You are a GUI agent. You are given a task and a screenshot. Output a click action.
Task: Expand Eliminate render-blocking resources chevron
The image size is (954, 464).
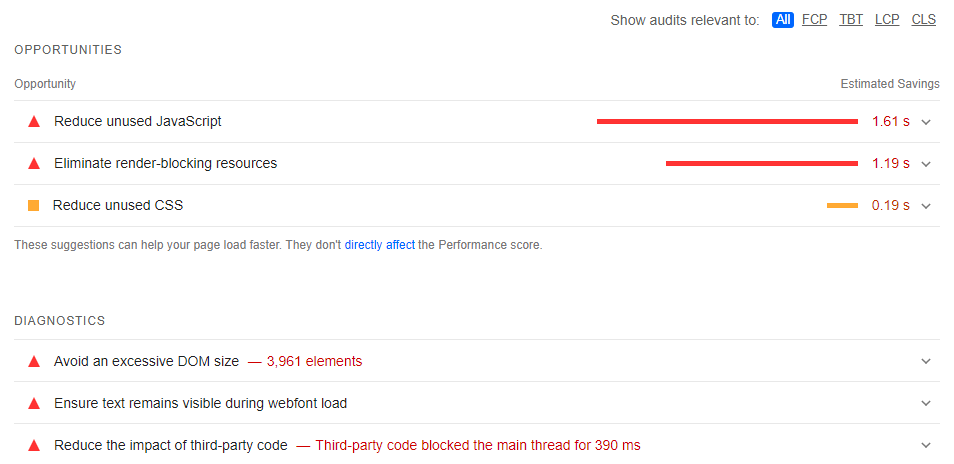tap(926, 164)
